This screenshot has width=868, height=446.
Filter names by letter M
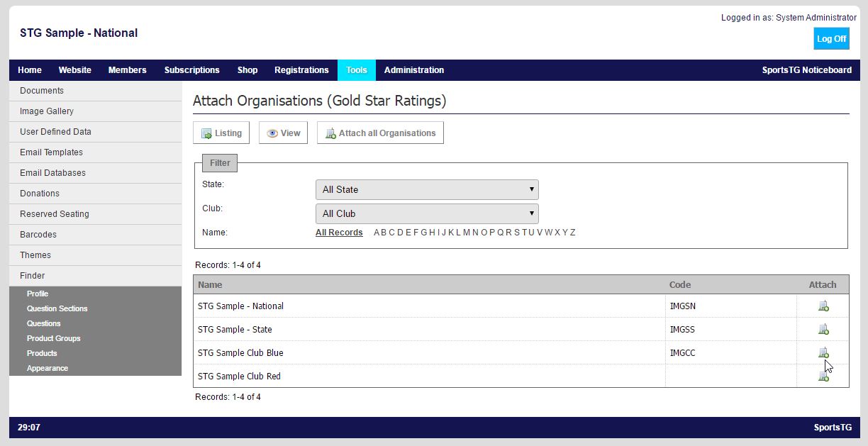coord(467,233)
